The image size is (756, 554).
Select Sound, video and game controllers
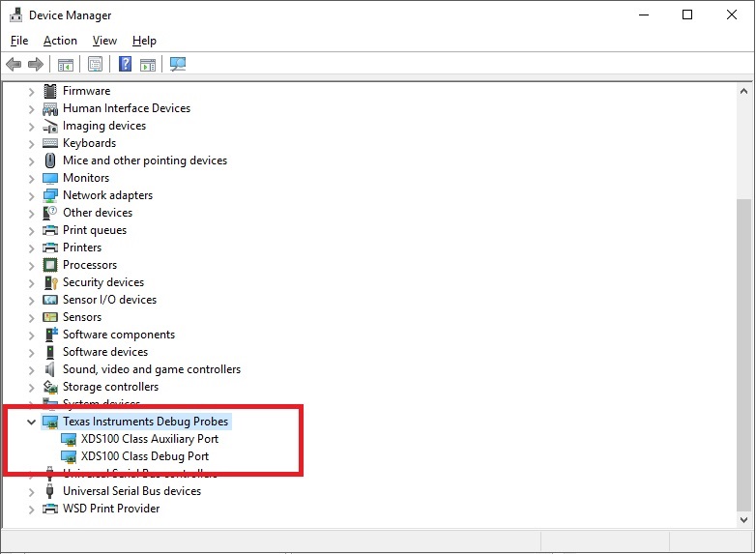pos(152,369)
